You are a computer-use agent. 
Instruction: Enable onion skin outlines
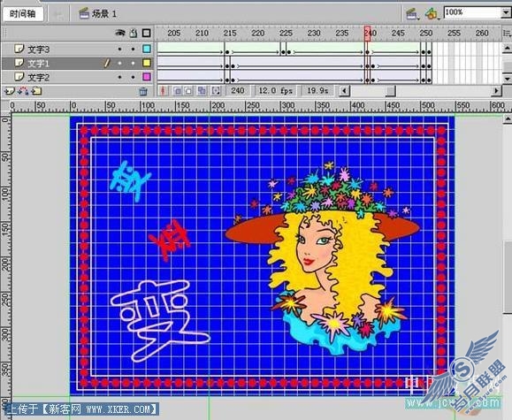[x=188, y=91]
